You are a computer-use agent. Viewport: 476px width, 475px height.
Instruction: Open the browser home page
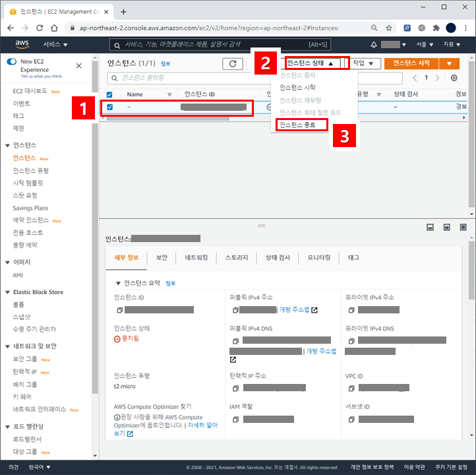coord(54,28)
